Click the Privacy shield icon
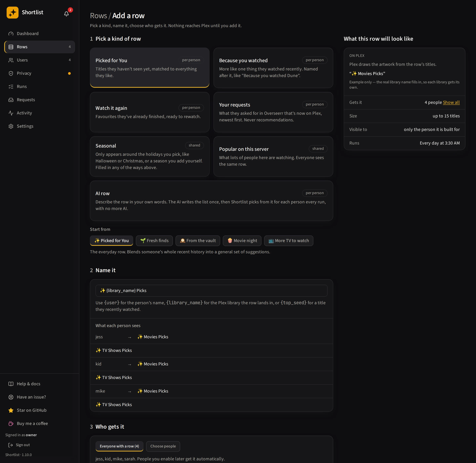The width and height of the screenshot is (476, 463). pos(11,73)
